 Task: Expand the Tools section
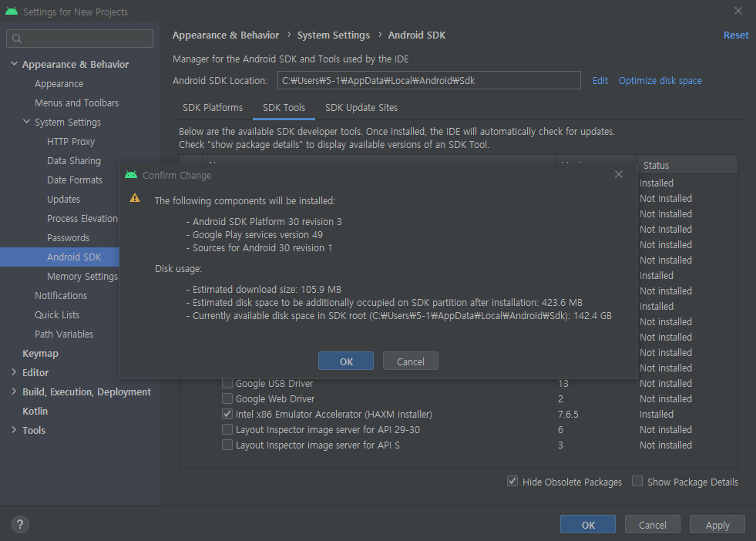14,430
